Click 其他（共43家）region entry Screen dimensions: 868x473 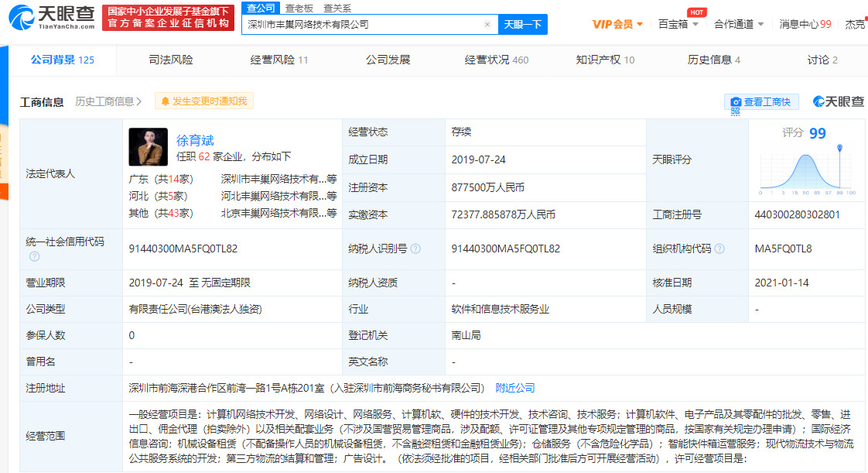161,213
